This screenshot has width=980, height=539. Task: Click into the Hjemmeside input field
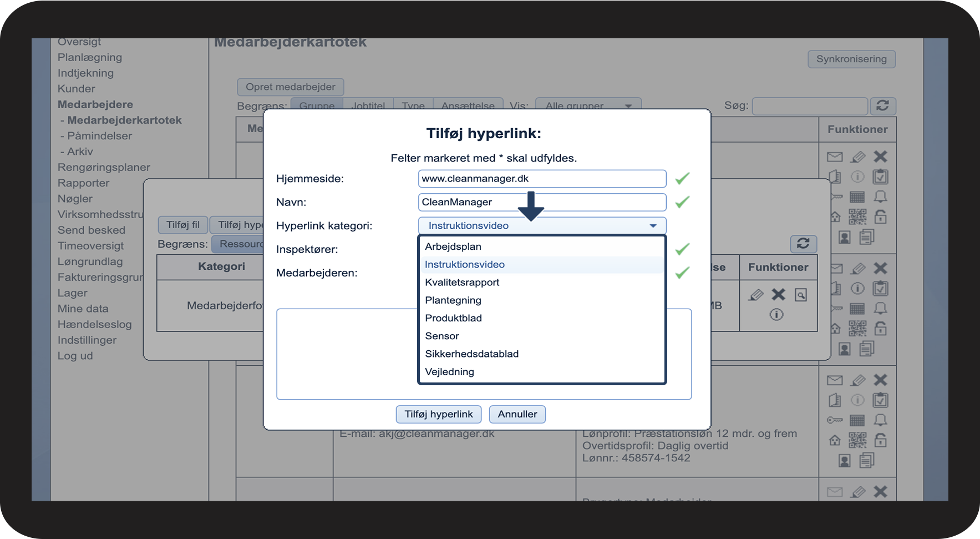541,179
